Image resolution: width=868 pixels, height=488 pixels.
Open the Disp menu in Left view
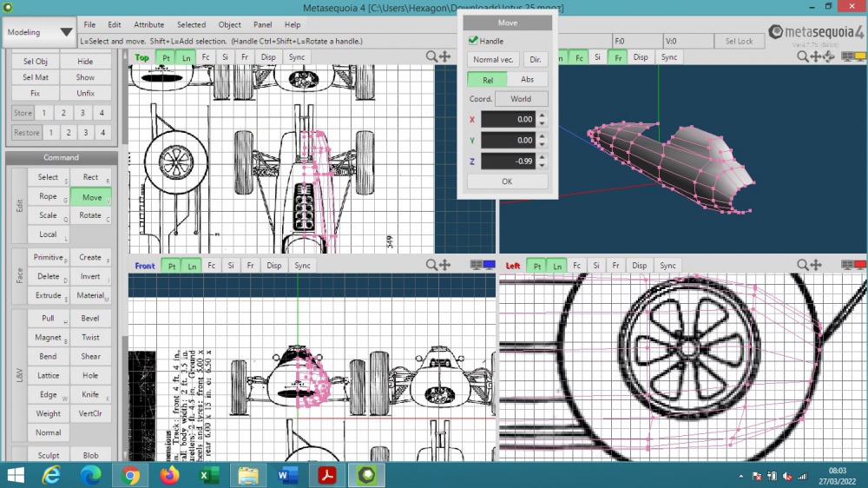pos(639,266)
